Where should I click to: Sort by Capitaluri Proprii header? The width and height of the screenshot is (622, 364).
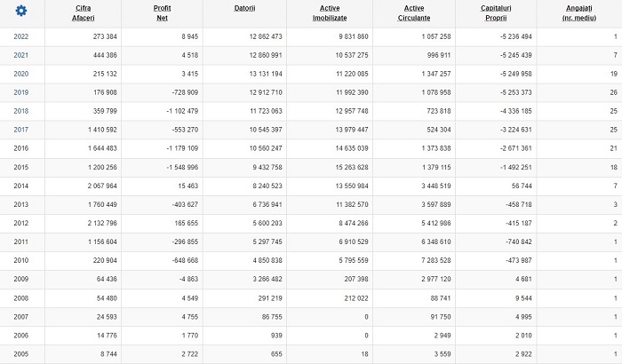(496, 13)
